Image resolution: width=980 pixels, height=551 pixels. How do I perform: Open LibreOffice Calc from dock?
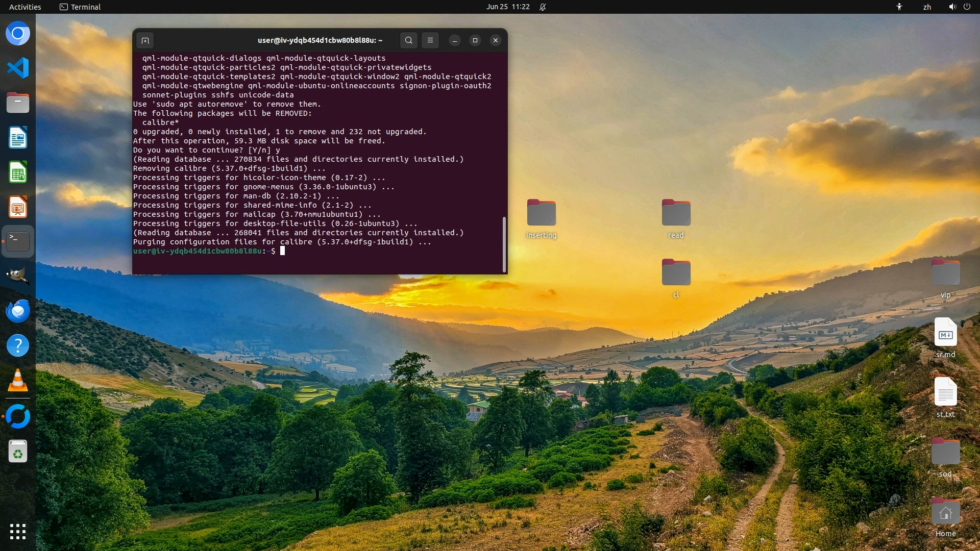click(18, 172)
